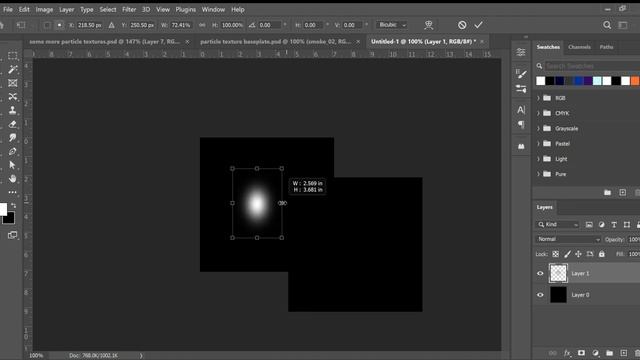Toggle filter for type layers
The height and width of the screenshot is (360, 640).
click(x=614, y=224)
